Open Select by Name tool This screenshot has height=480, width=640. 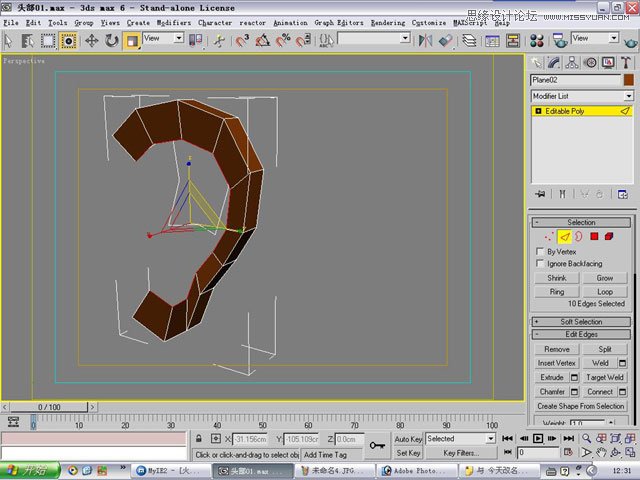click(x=28, y=41)
